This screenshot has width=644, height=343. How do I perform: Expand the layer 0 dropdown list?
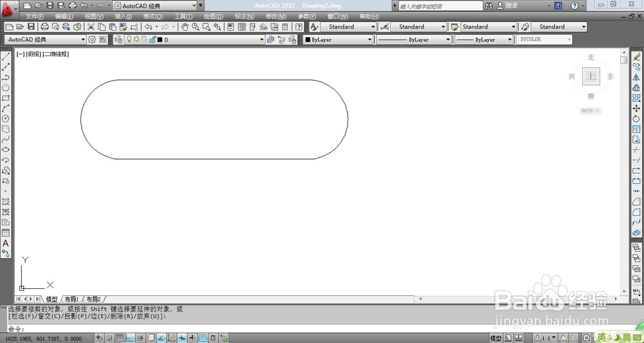pos(261,39)
